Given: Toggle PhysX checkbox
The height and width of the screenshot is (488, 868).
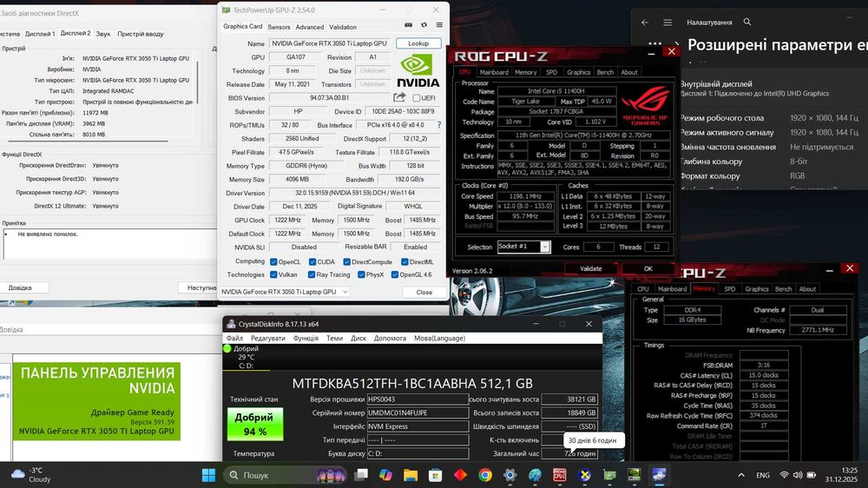Looking at the screenshot, I should tap(361, 274).
